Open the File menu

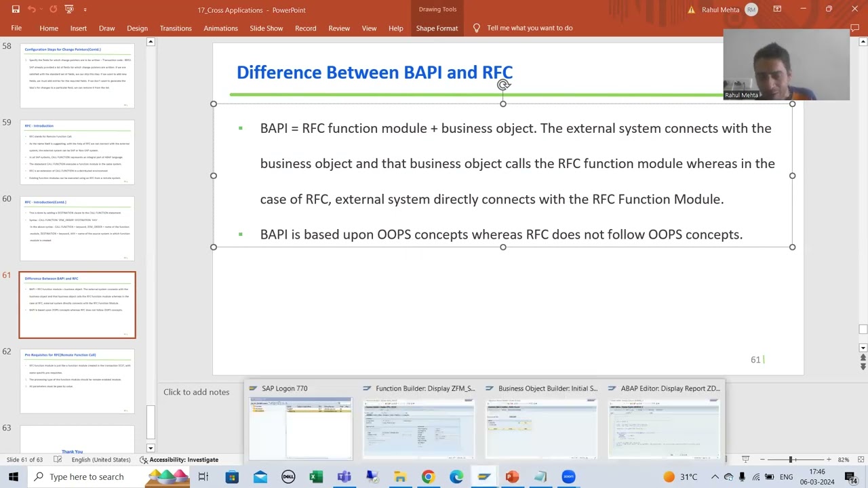pos(16,28)
